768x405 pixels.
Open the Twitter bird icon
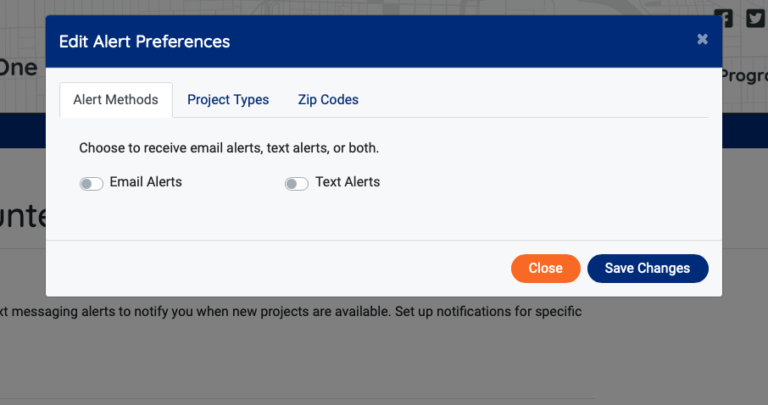pos(755,17)
